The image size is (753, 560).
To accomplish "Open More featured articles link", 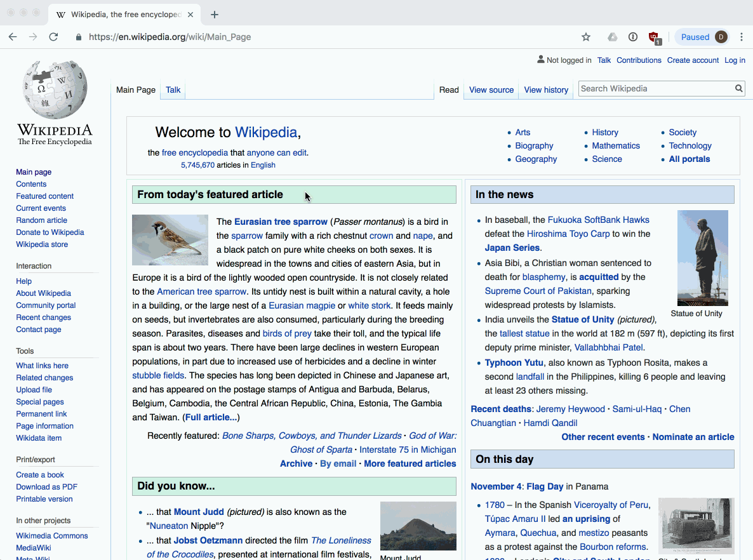I will click(410, 463).
